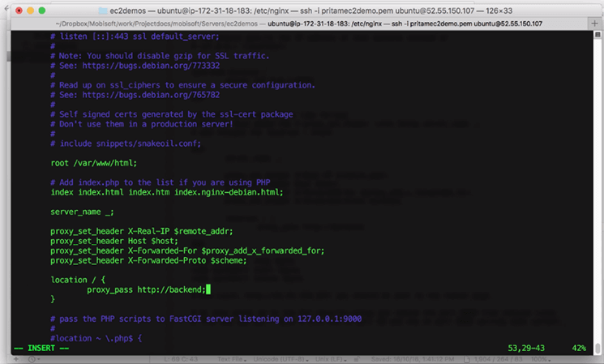Click the 'Read up on ssl_ciphers' comment line

183,85
